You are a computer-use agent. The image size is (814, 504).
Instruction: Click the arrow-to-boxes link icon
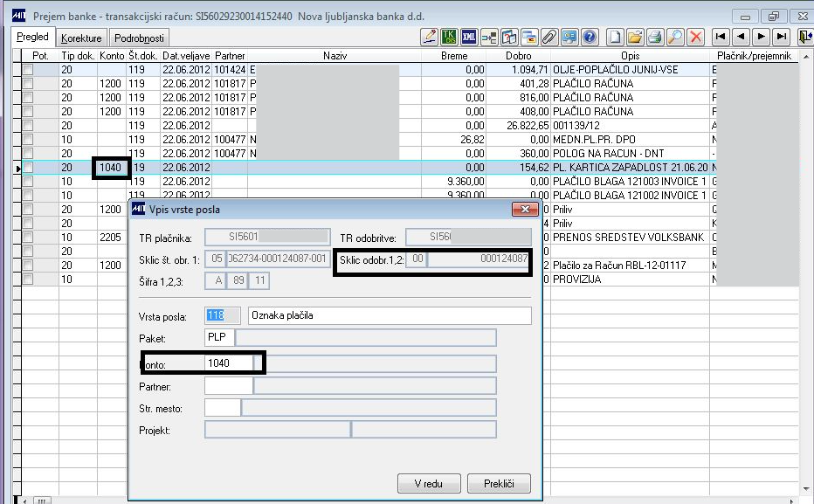pos(489,37)
